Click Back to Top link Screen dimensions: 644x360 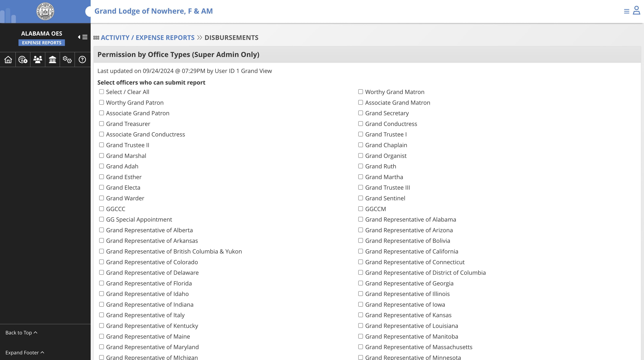(21, 332)
